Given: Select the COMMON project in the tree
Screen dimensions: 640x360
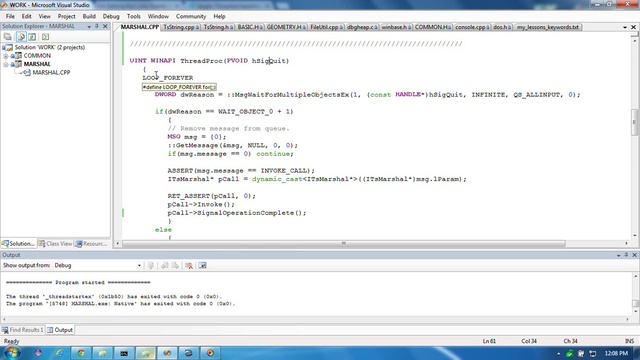Looking at the screenshot, I should coord(37,56).
